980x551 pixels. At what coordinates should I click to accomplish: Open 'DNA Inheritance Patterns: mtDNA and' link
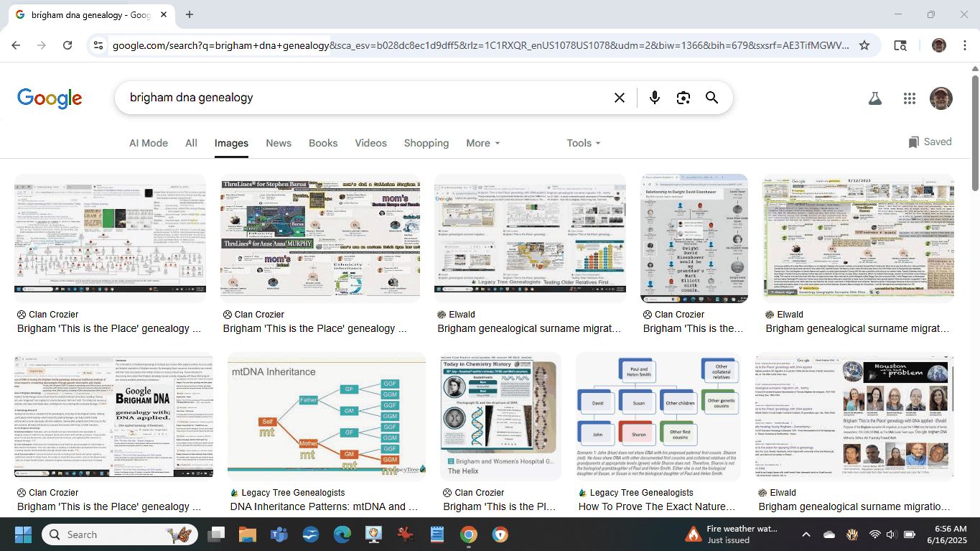click(x=324, y=506)
